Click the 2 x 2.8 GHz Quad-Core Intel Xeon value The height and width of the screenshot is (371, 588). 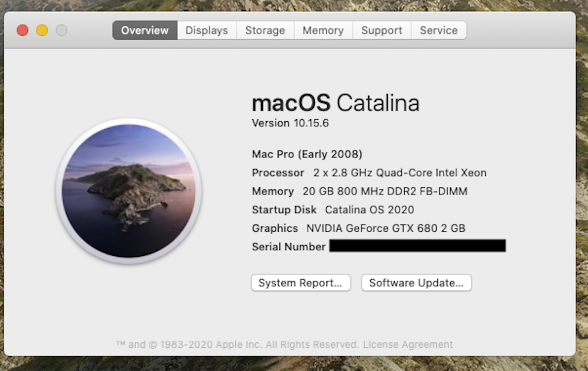tap(400, 173)
